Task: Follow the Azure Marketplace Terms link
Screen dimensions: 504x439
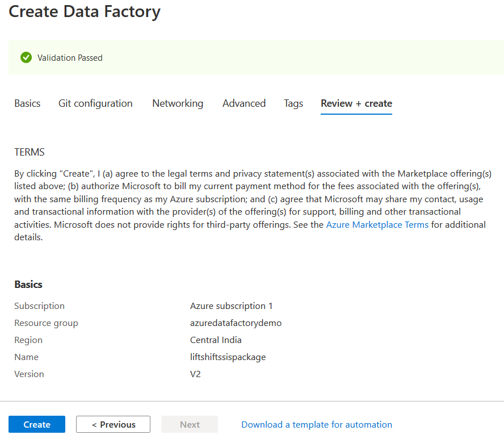Action: (377, 224)
